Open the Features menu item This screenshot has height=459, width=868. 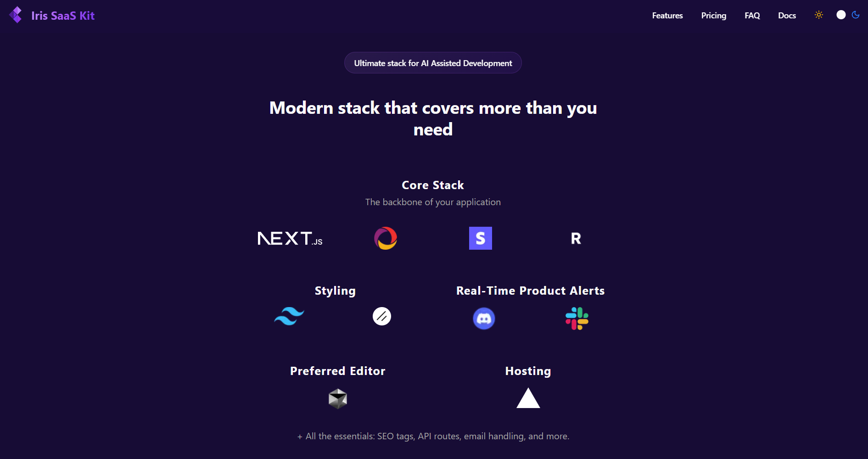pyautogui.click(x=667, y=16)
